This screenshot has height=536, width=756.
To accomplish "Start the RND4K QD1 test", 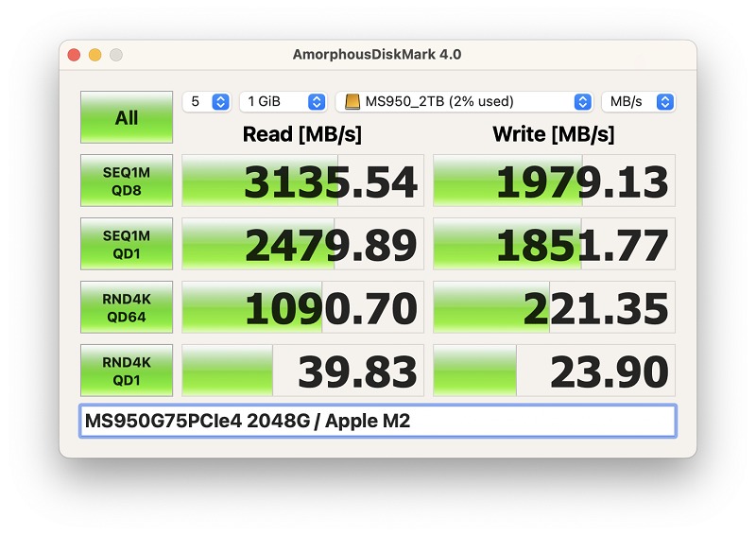I will coord(127,371).
